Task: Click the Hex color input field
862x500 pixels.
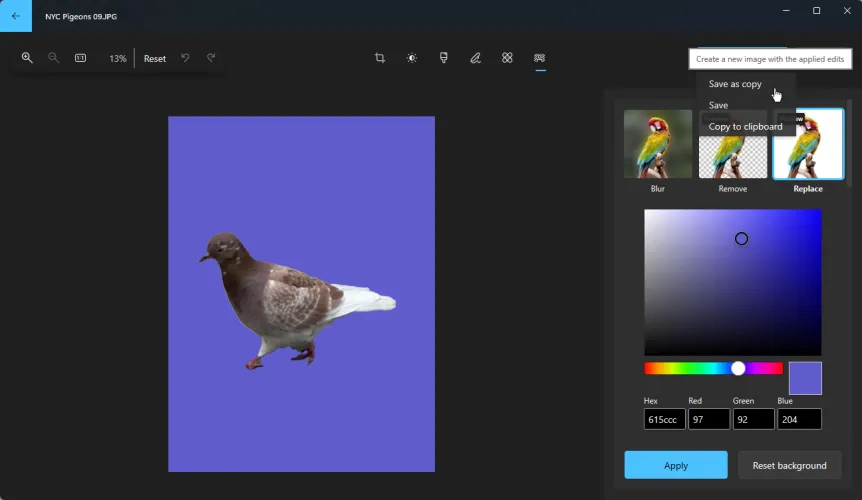Action: (664, 419)
